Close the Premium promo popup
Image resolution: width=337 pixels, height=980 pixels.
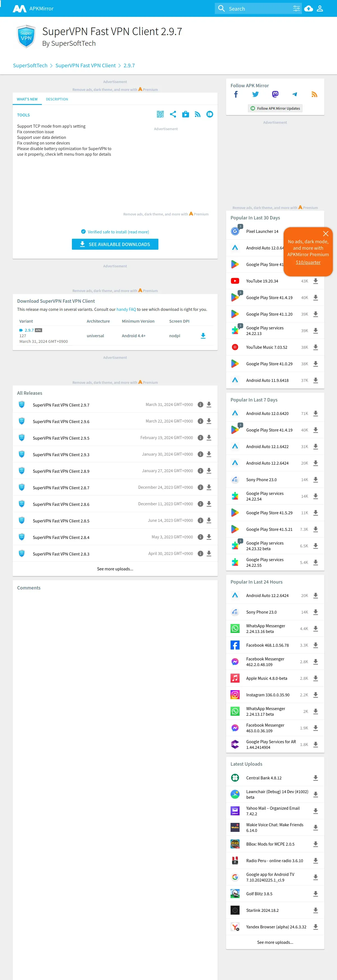[x=325, y=234]
